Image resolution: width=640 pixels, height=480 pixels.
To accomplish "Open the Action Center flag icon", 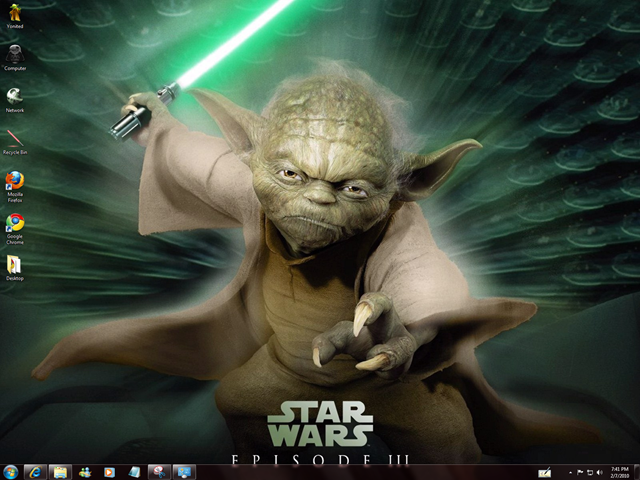I will [580, 472].
